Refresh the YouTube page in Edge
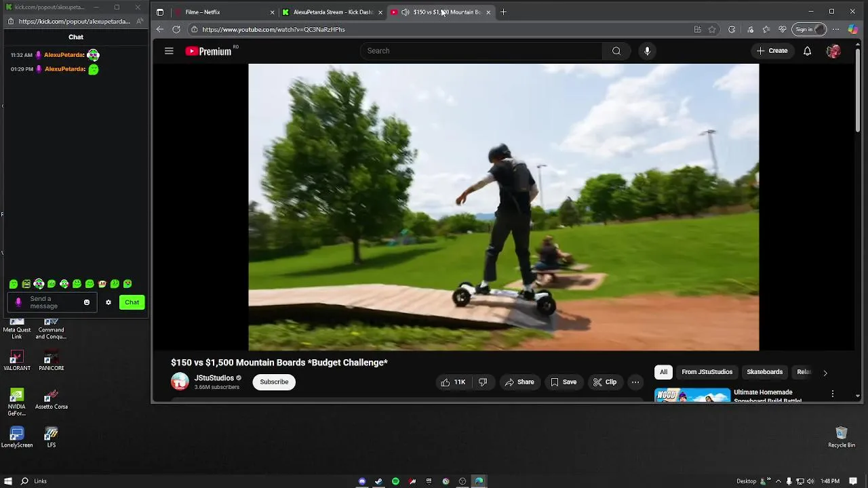Viewport: 868px width, 488px height. 176,29
